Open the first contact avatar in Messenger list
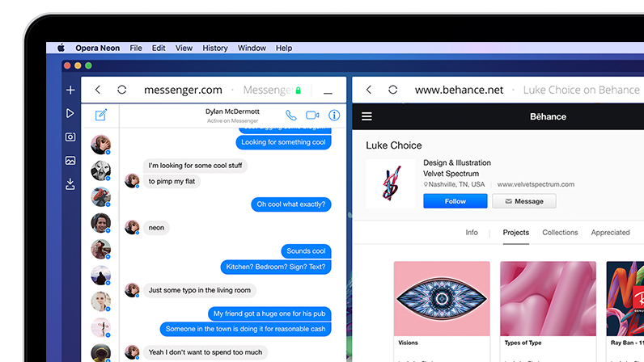Viewport: 644px width, 362px height. pyautogui.click(x=100, y=145)
